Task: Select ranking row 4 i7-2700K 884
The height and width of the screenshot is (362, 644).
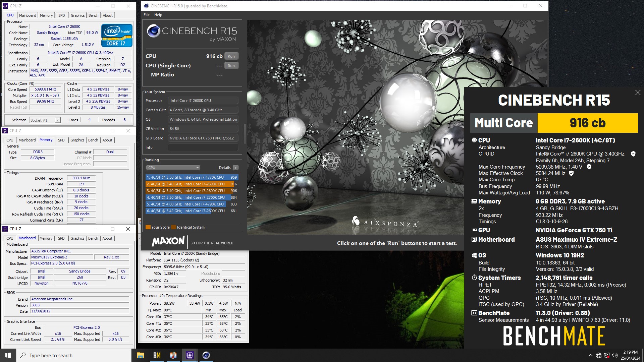Action: click(x=192, y=197)
